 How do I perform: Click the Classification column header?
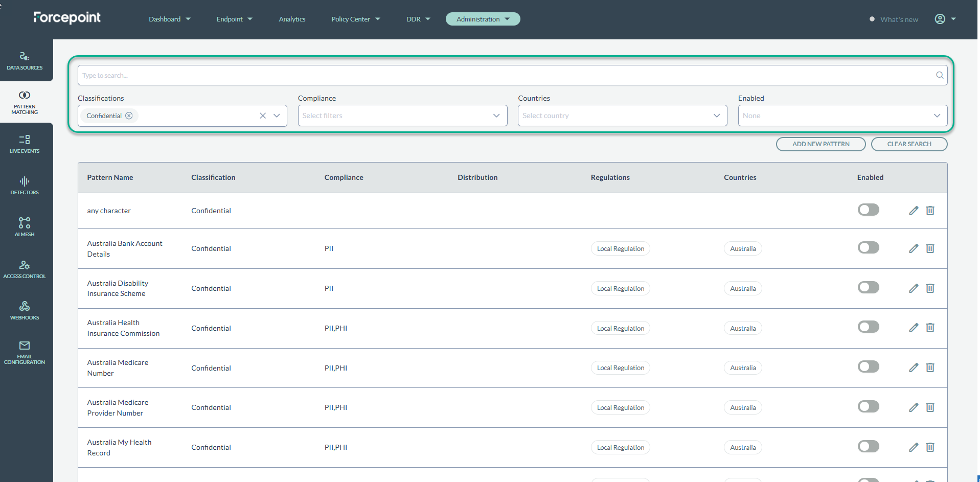[213, 177]
